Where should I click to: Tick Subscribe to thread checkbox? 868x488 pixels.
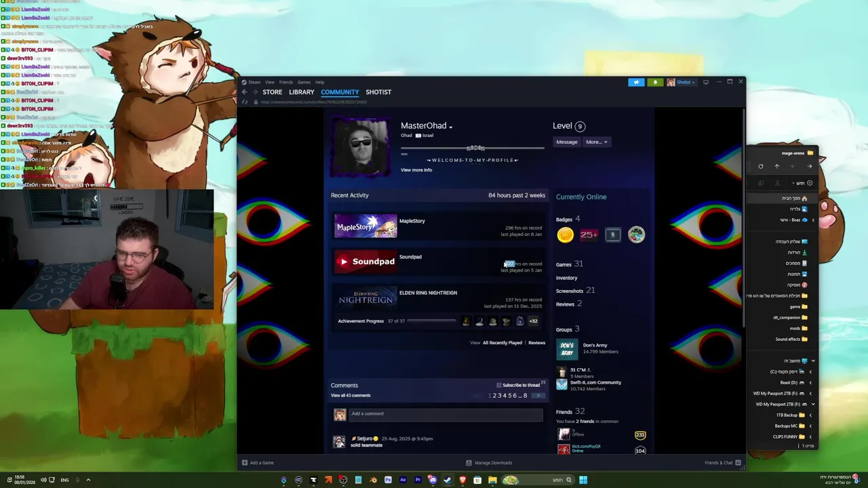[x=499, y=385]
